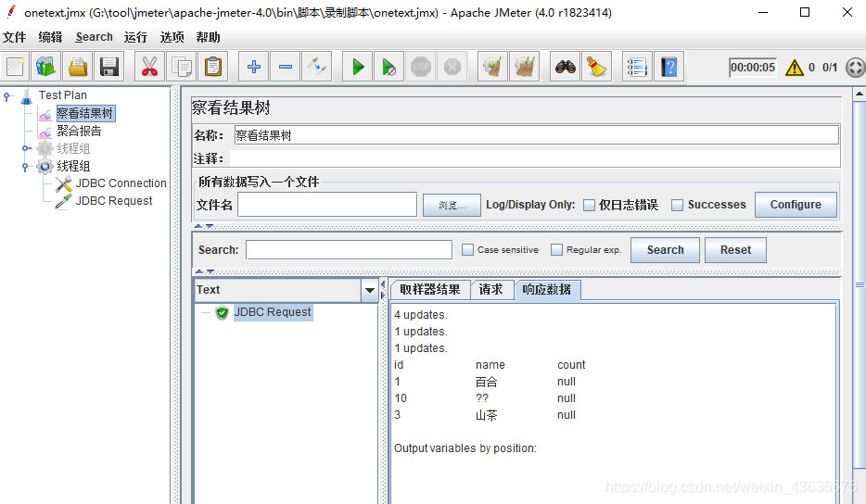This screenshot has height=504, width=866.
Task: Toggle the 仅日志错误 checkbox
Action: coord(590,205)
